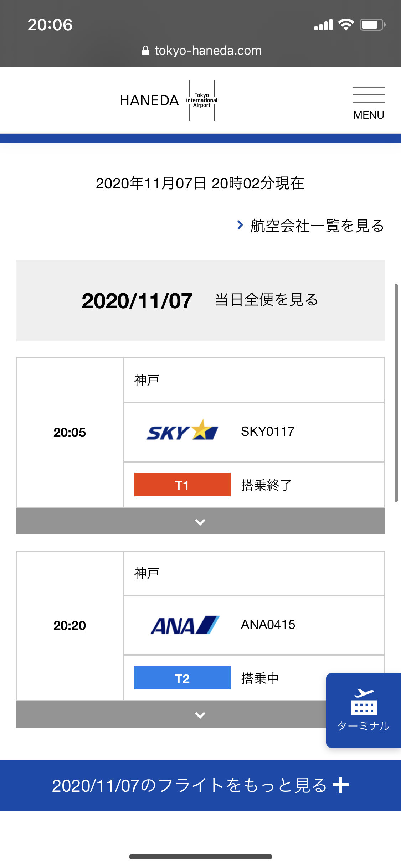The height and width of the screenshot is (868, 401).
Task: Load more flights for 2020/11/07
Action: [x=200, y=785]
